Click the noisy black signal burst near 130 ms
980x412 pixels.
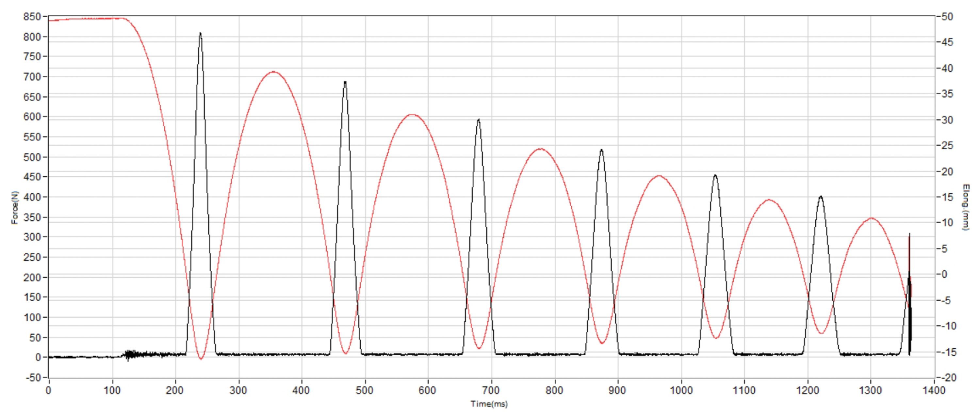pyautogui.click(x=130, y=355)
